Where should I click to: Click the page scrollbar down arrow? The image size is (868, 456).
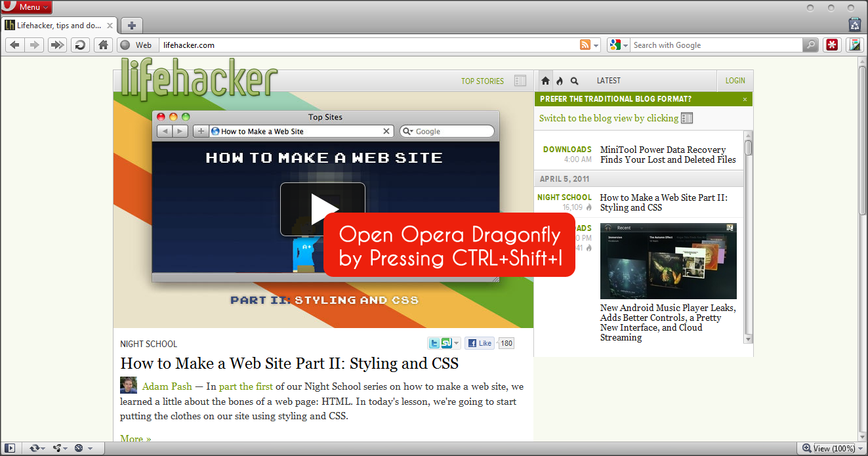click(862, 436)
